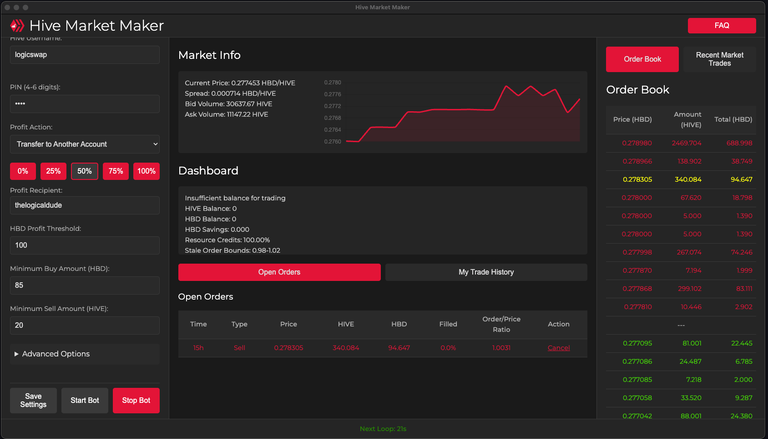
Task: Edit the Minimum Sell Amount field 20
Action: click(85, 325)
